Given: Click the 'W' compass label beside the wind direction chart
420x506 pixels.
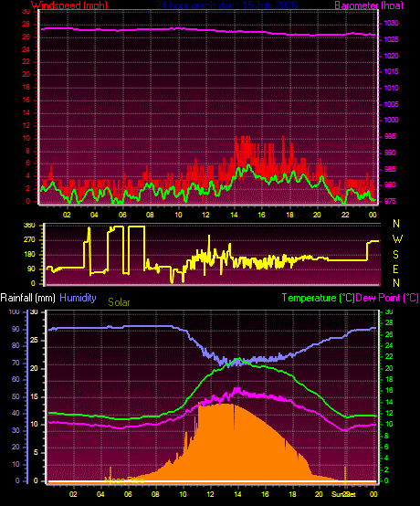Looking at the screenshot, I should [x=397, y=239].
